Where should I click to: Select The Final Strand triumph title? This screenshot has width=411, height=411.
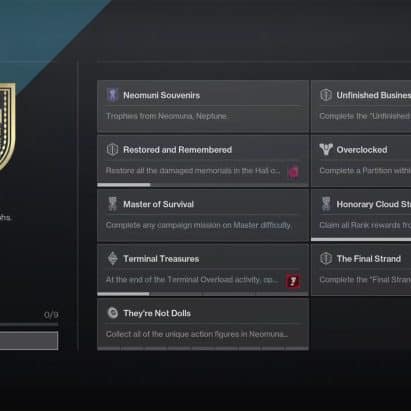pyautogui.click(x=369, y=259)
